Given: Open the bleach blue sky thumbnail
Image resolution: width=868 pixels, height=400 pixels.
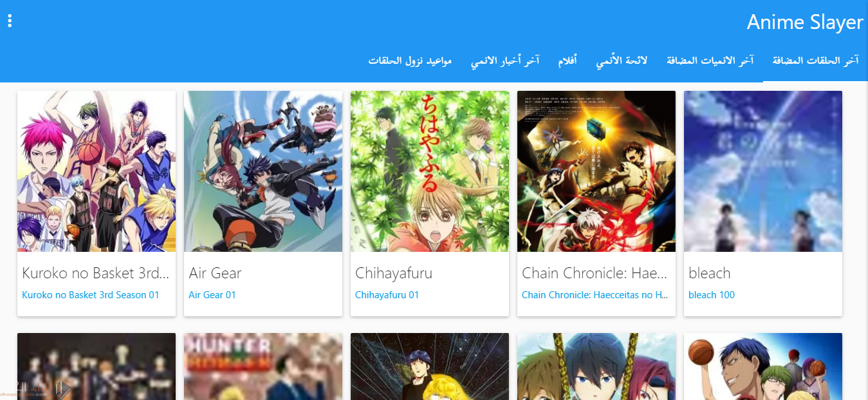Looking at the screenshot, I should click(x=763, y=171).
